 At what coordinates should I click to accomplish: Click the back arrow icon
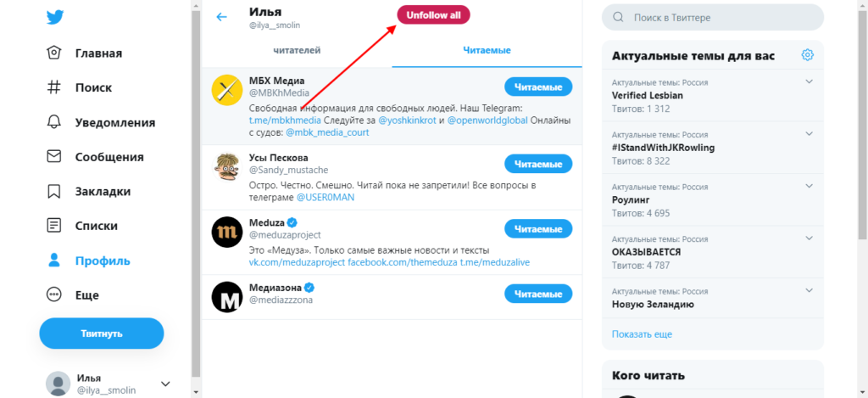(x=222, y=17)
